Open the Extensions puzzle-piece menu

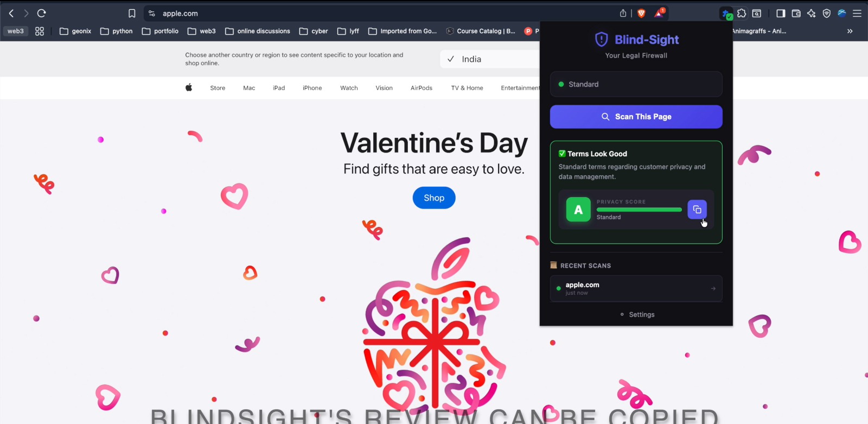[742, 13]
